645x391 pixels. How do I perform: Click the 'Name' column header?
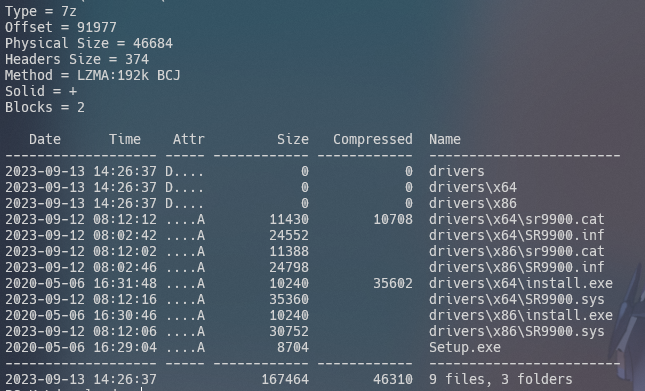pyautogui.click(x=445, y=140)
